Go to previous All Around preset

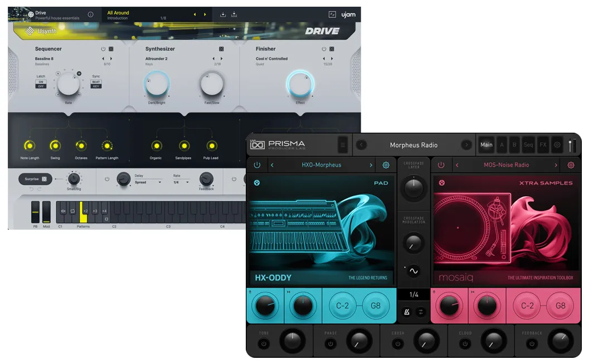click(x=195, y=14)
